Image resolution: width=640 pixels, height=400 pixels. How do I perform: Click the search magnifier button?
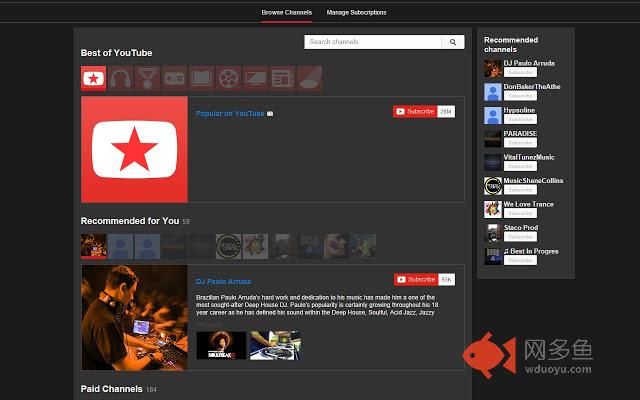pyautogui.click(x=453, y=42)
